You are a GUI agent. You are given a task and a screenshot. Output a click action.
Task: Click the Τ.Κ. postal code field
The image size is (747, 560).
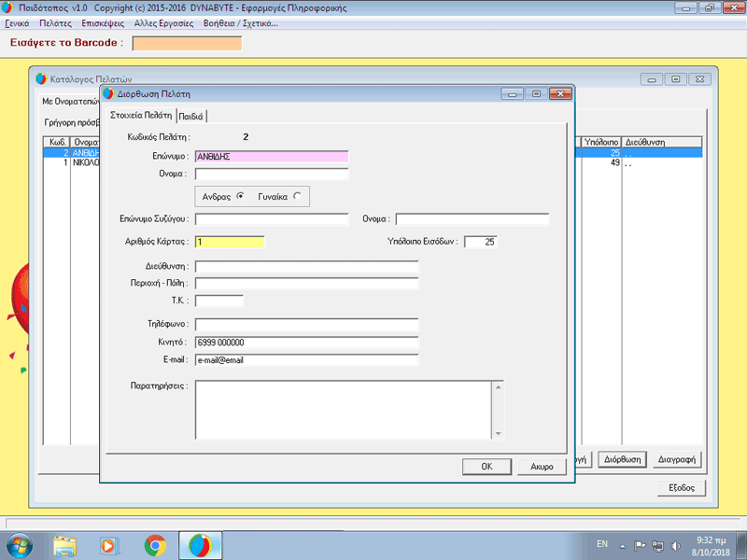[x=219, y=301]
